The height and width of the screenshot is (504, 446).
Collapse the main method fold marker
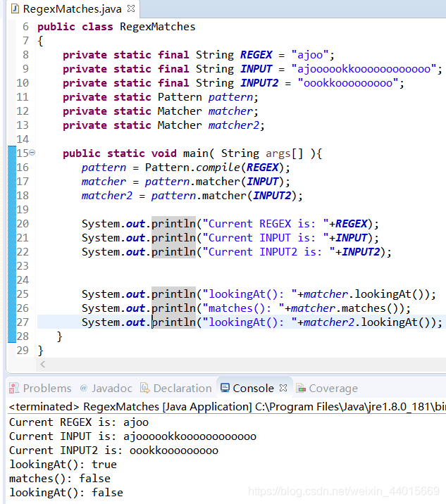tap(32, 153)
